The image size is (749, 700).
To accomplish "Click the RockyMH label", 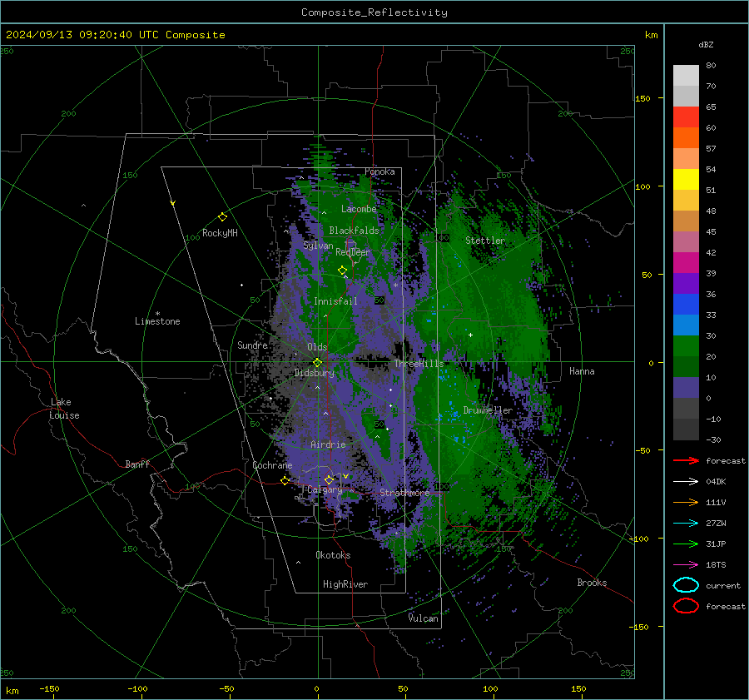I will click(220, 233).
